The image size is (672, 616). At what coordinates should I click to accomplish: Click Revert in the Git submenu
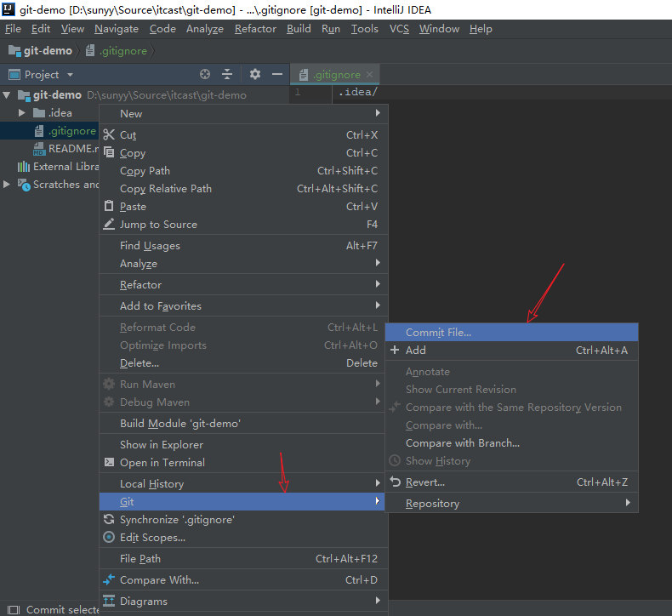coord(424,482)
